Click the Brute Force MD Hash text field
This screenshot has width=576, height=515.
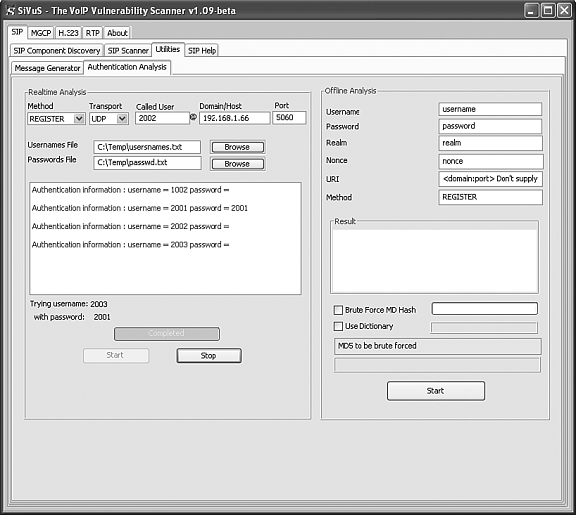tap(485, 309)
